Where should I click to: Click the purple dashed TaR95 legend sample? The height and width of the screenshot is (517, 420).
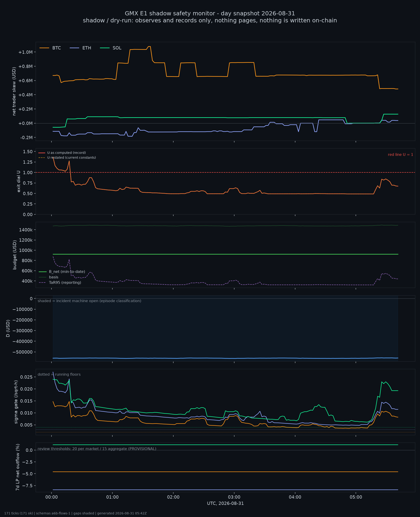[43, 283]
